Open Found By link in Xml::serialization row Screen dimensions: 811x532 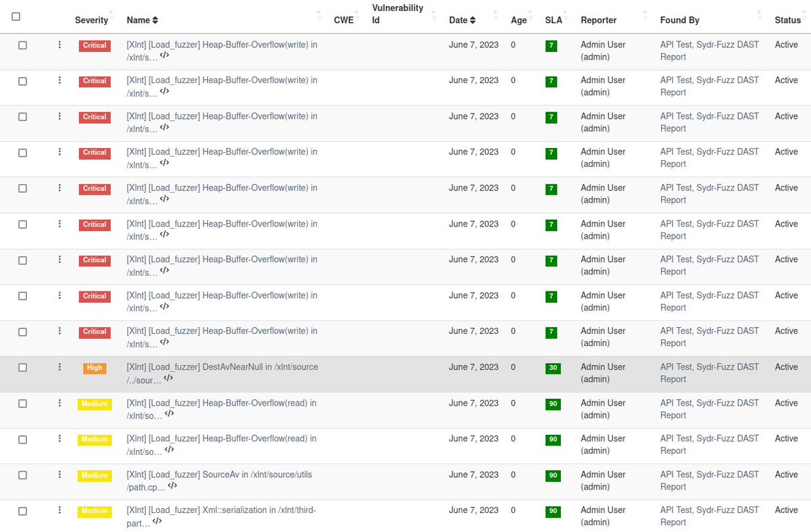click(710, 516)
